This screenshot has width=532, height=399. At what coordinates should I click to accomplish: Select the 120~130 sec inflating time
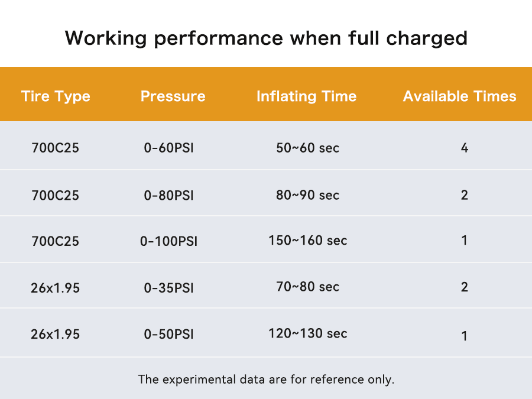(307, 333)
